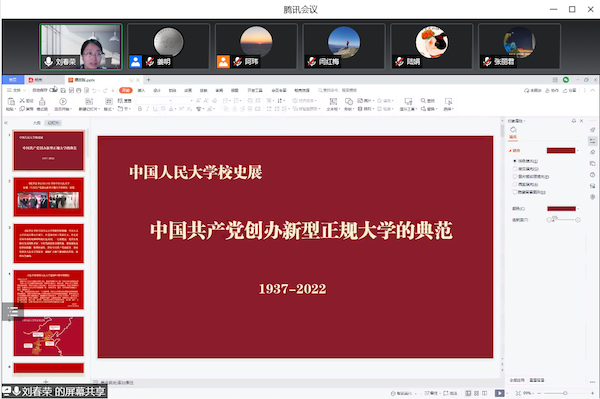
Task: Click the print icon in quick access bar
Action: pos(78,90)
